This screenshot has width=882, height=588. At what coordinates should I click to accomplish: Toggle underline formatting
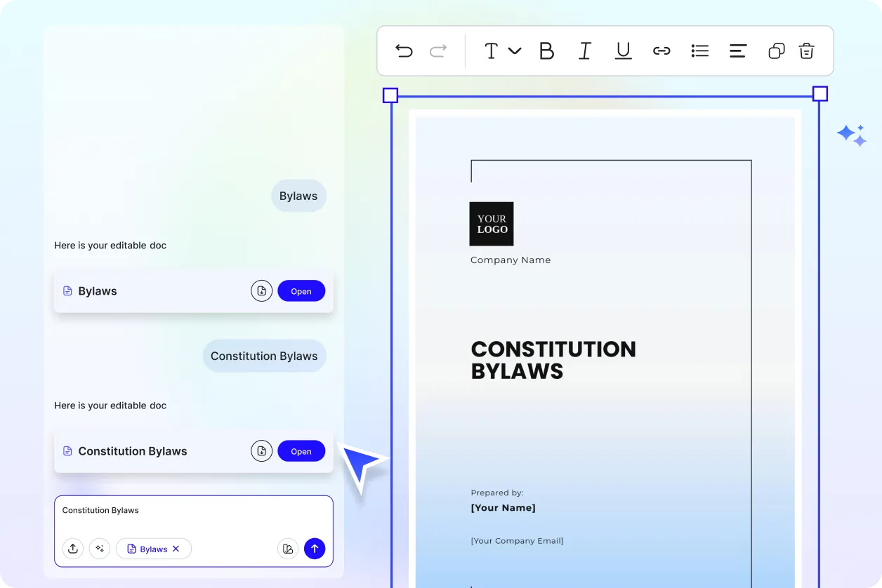click(623, 51)
